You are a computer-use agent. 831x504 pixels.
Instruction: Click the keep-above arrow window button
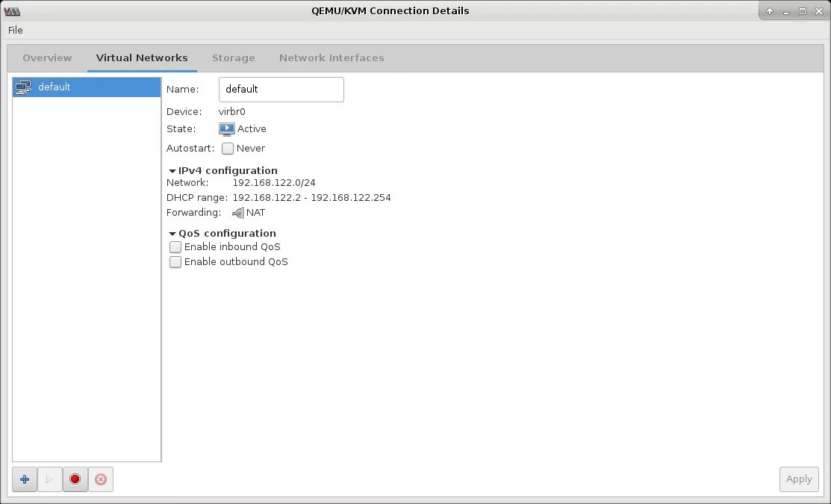click(x=770, y=11)
